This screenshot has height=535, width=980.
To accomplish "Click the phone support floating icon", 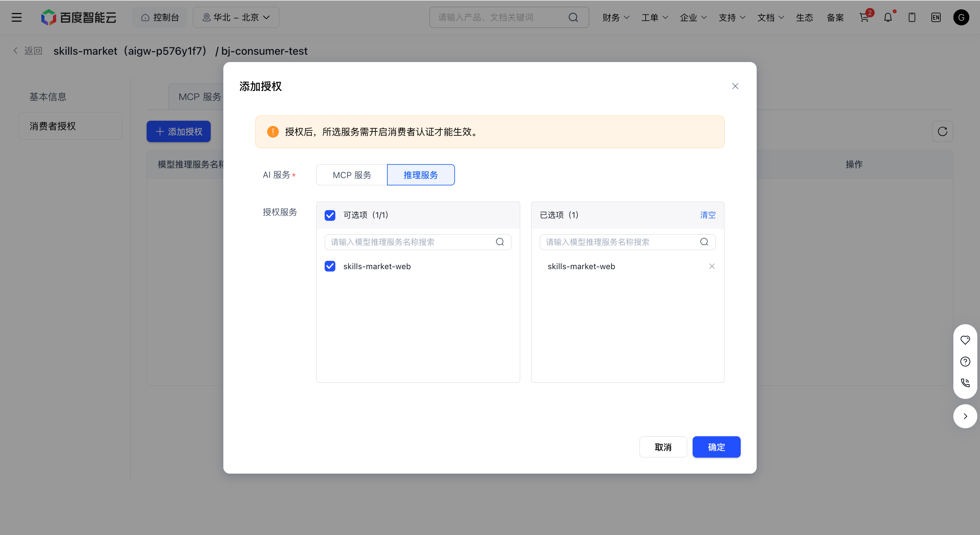I will click(965, 383).
